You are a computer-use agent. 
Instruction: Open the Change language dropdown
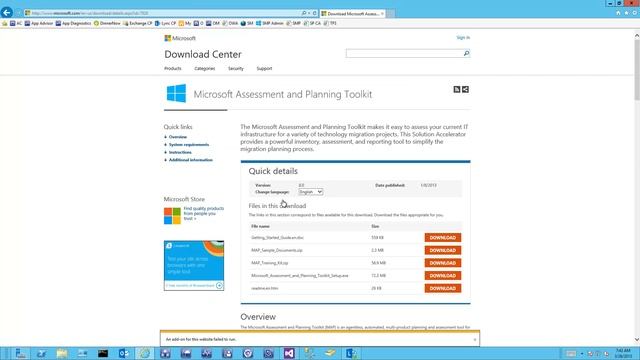(310, 192)
